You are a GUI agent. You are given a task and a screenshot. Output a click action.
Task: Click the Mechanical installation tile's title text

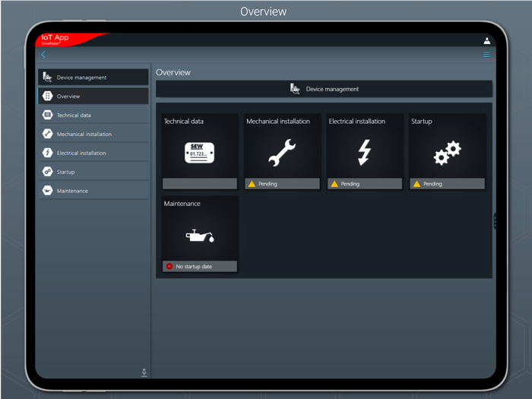[x=278, y=122]
